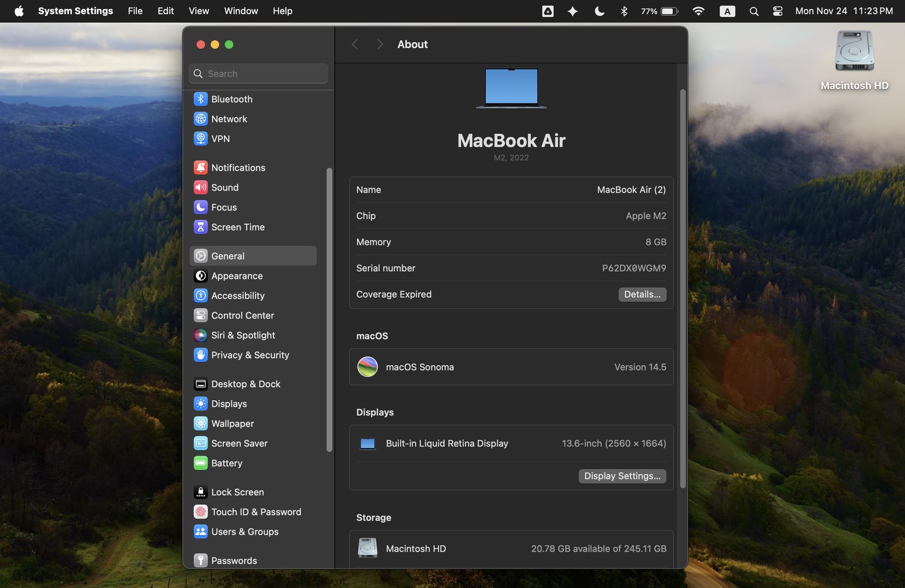The width and height of the screenshot is (905, 588).
Task: Select Privacy & Security settings
Action: pos(249,355)
